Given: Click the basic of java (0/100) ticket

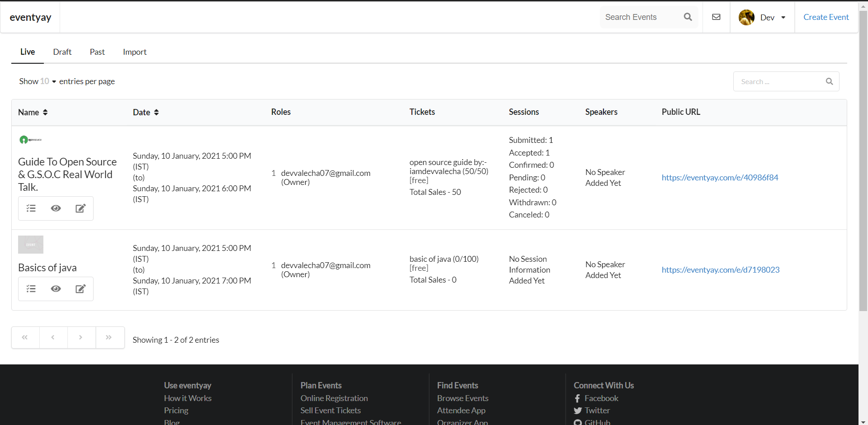Looking at the screenshot, I should click(x=444, y=259).
